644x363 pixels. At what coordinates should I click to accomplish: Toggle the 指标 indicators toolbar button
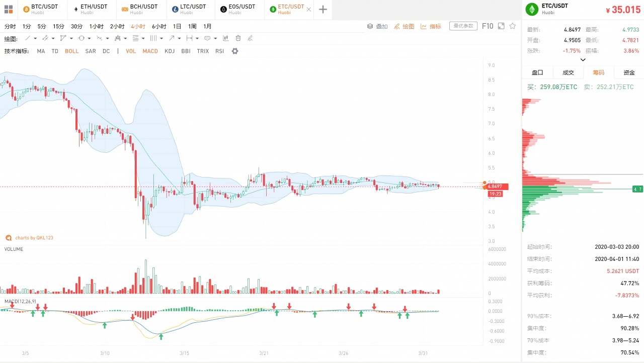click(x=431, y=26)
